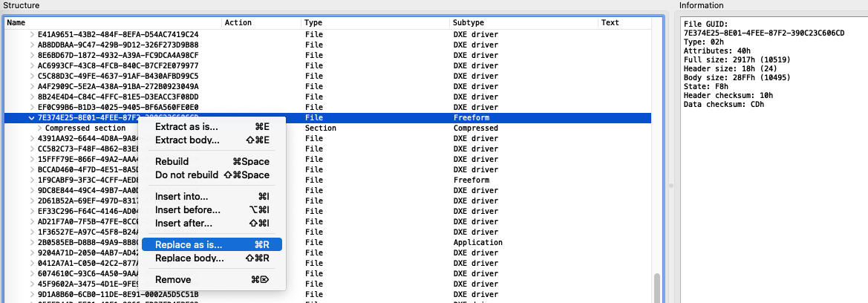Click the Structure tree vertical scrollbar thumb
This screenshot has width=868, height=303.
[x=657, y=287]
